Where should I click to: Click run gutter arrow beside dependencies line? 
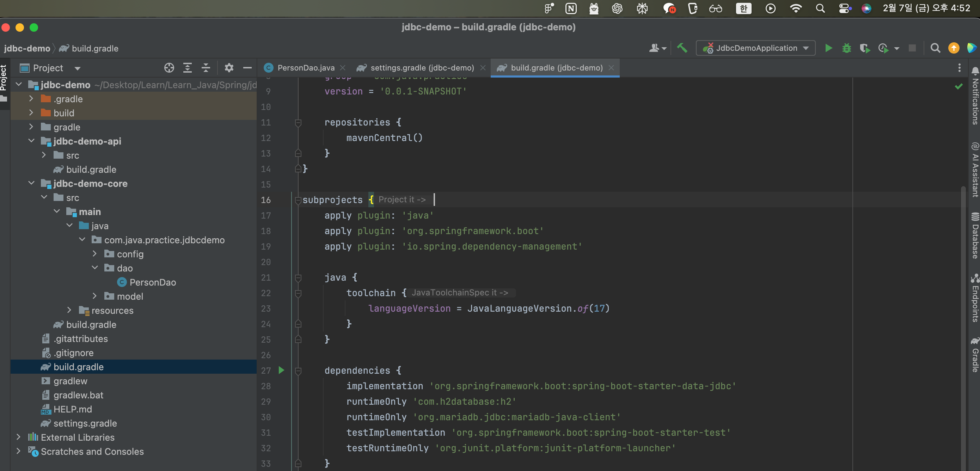coord(281,370)
